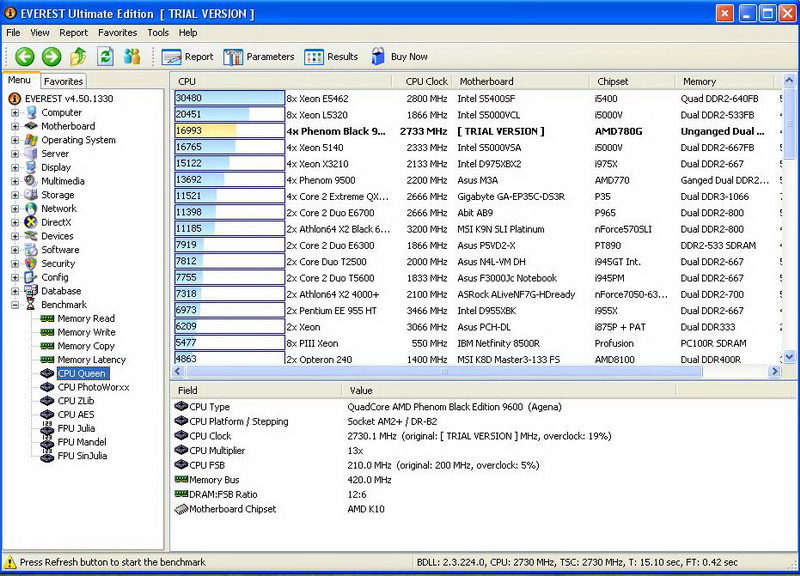Viewport: 800px width, 576px height.
Task: Select EVEREST v4.50.1330 root node
Action: (x=69, y=98)
